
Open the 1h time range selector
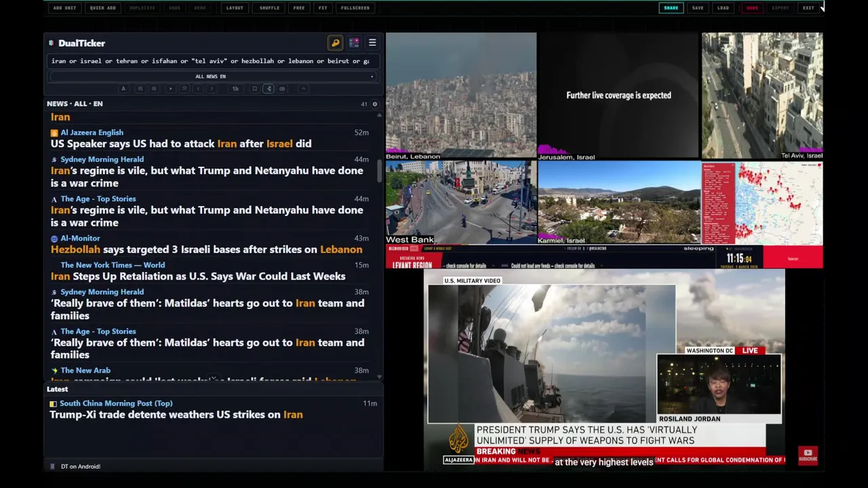(235, 89)
